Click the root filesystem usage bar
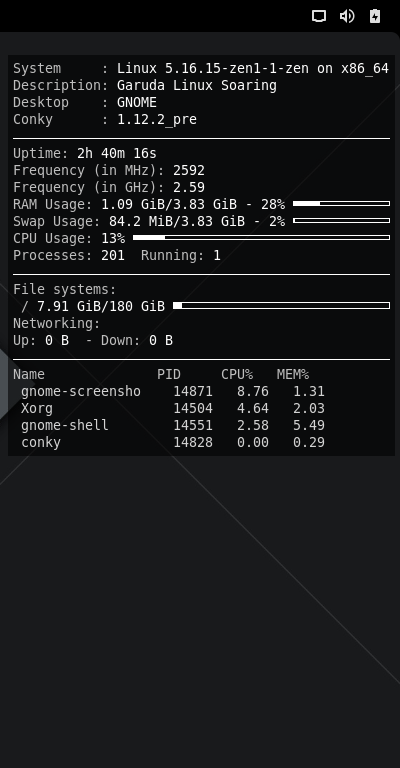 click(x=282, y=306)
